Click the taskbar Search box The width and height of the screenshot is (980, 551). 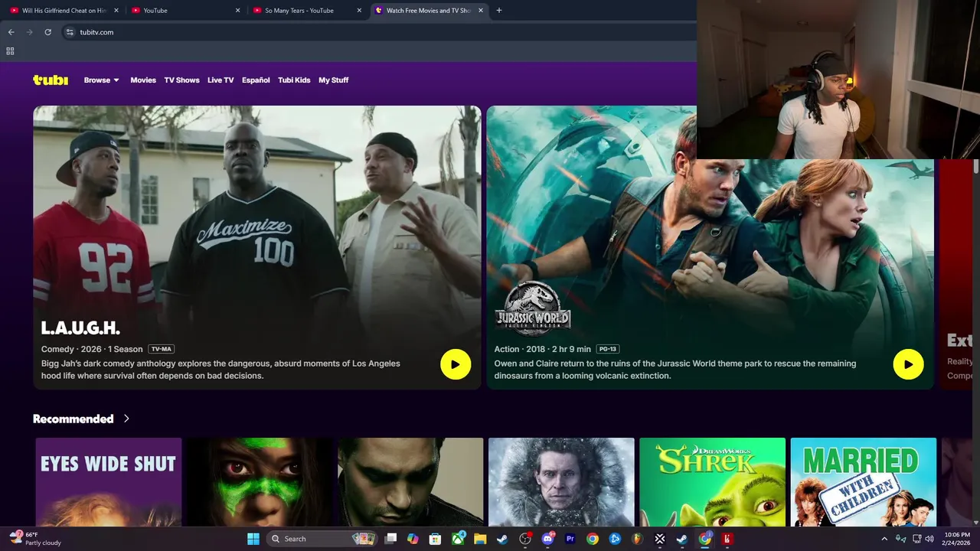322,539
